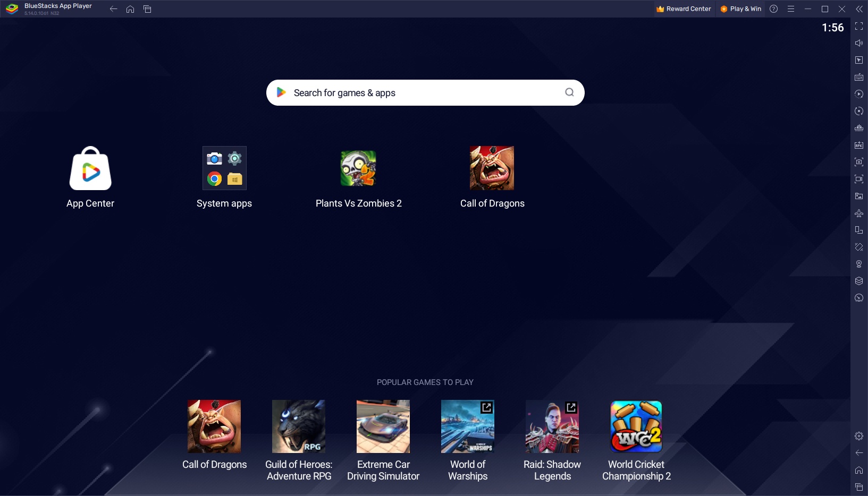This screenshot has height=496, width=868.
Task: Launch World of Warships from Popular games
Action: pyautogui.click(x=467, y=426)
